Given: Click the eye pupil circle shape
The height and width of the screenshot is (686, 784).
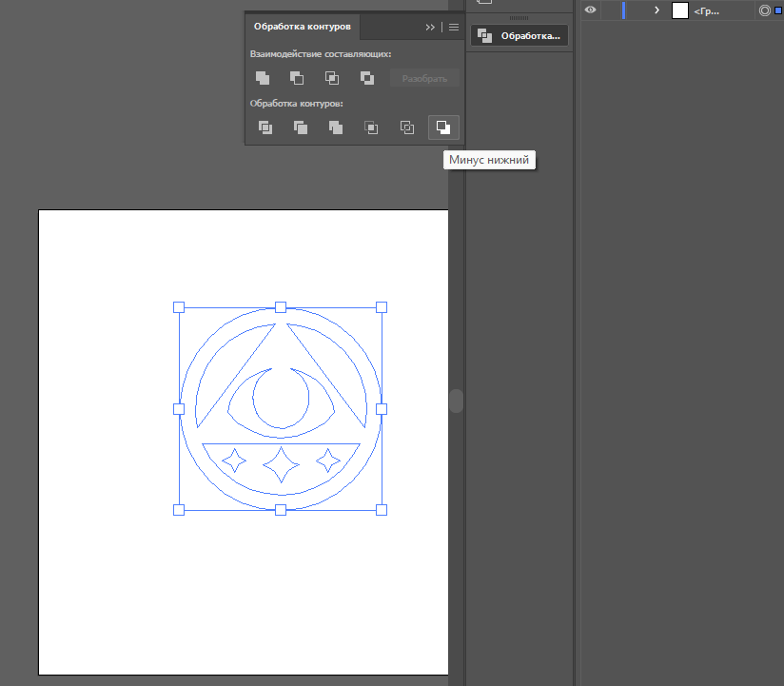Looking at the screenshot, I should pos(281,399).
